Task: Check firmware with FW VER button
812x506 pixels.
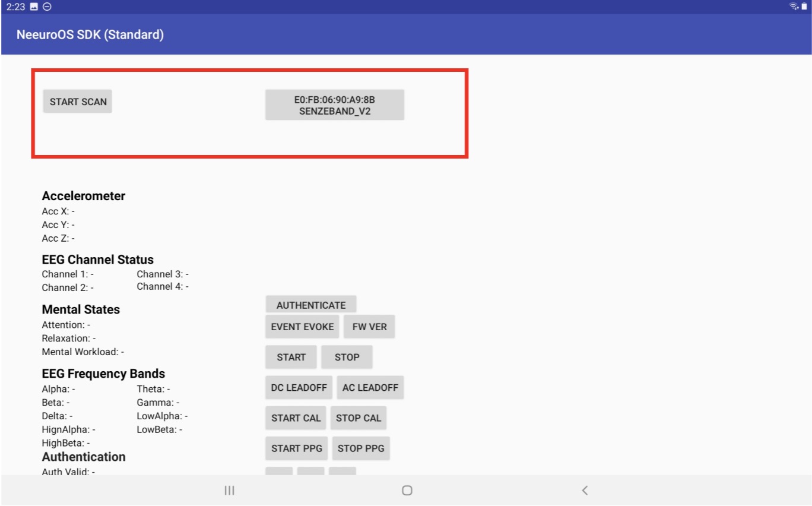Action: pyautogui.click(x=369, y=327)
